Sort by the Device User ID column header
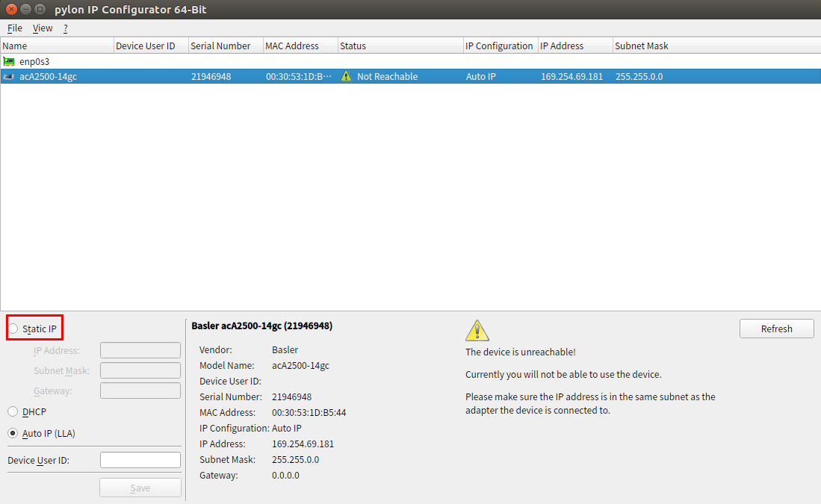 [x=151, y=46]
